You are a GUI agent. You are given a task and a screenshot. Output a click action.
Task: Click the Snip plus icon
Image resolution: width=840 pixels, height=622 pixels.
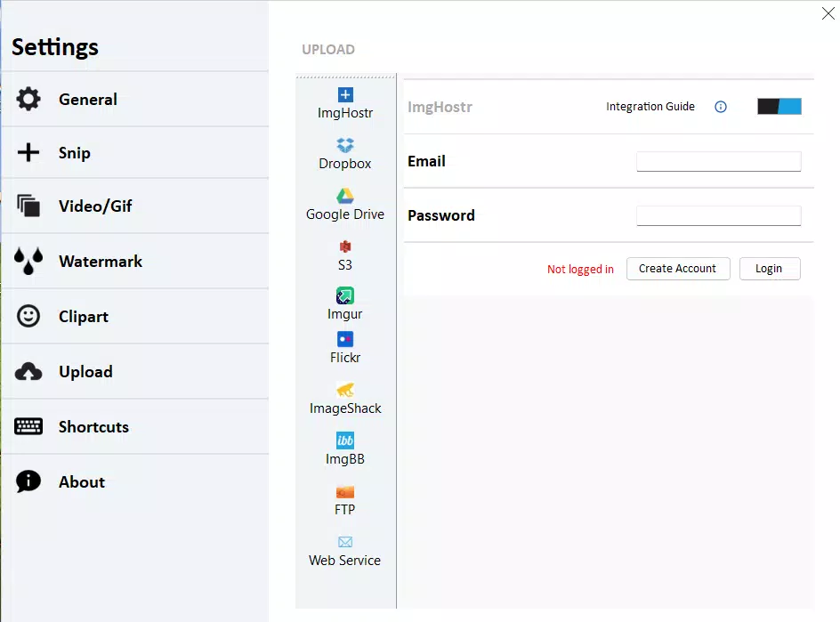pyautogui.click(x=28, y=152)
